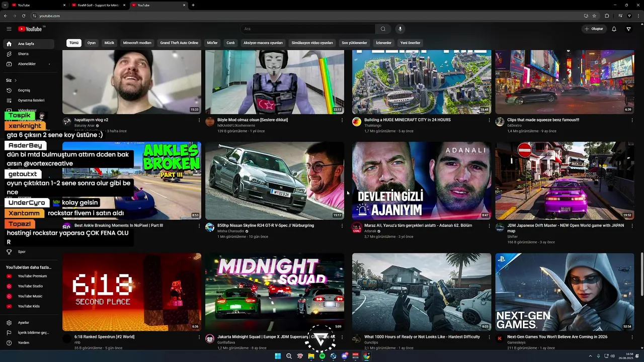The height and width of the screenshot is (362, 644).
Task: Select the Minecraft modları chip
Action: 137,43
